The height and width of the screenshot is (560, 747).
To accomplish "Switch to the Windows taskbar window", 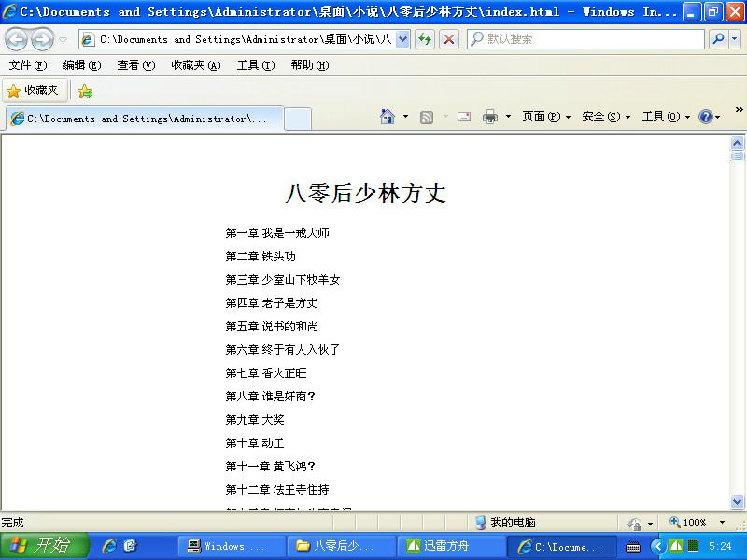I will click(x=232, y=546).
